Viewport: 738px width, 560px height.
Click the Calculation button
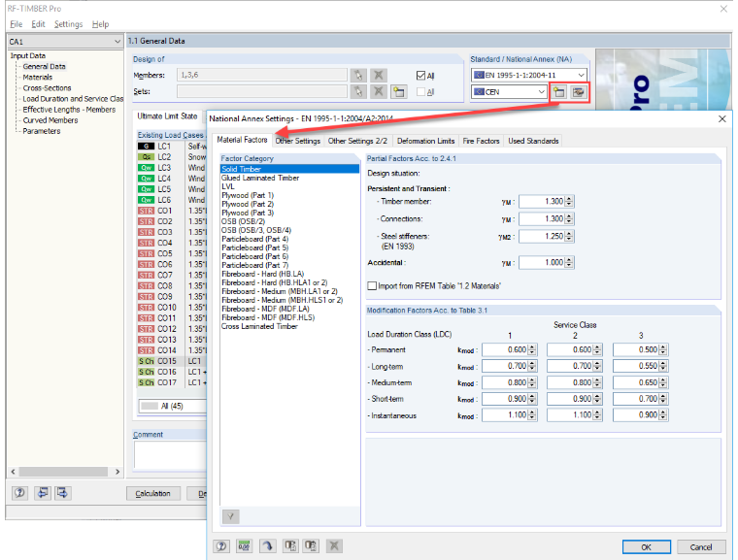[x=153, y=493]
